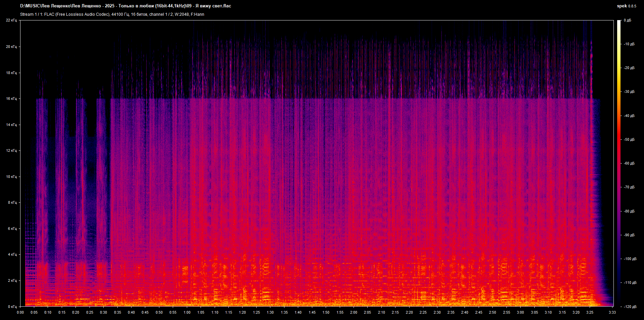Select the -30 дБ scale label

tap(629, 91)
